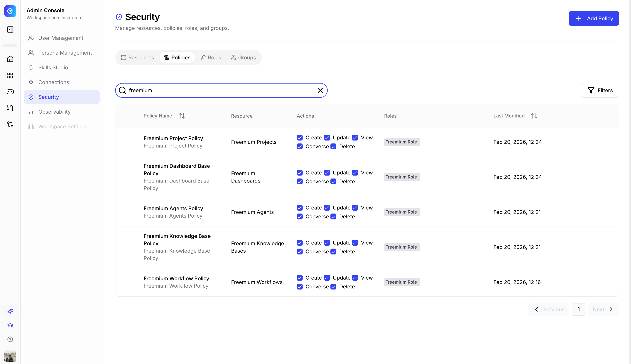Toggle the sidebar collapse panel icon
Image resolution: width=631 pixels, height=364 pixels.
click(x=10, y=30)
